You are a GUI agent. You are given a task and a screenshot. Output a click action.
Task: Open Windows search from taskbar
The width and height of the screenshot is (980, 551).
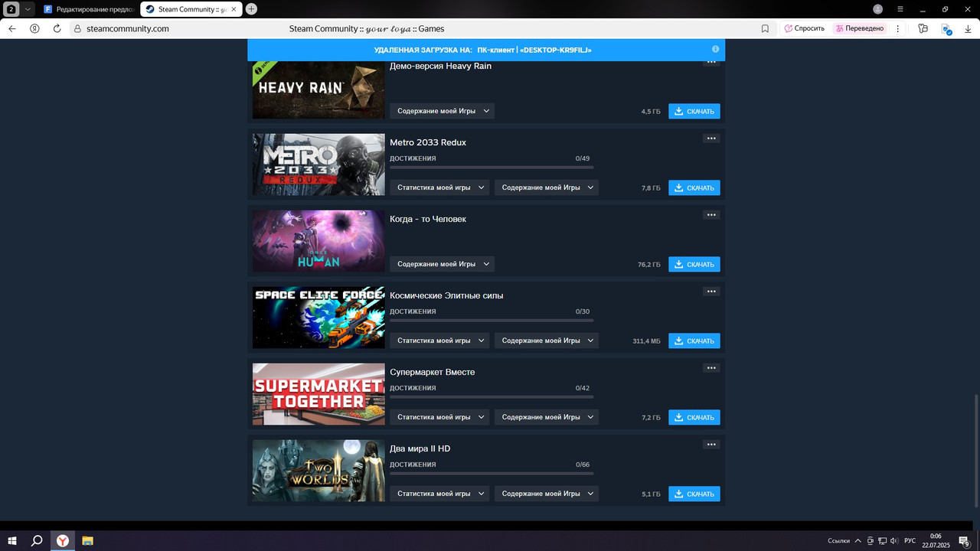(37, 541)
